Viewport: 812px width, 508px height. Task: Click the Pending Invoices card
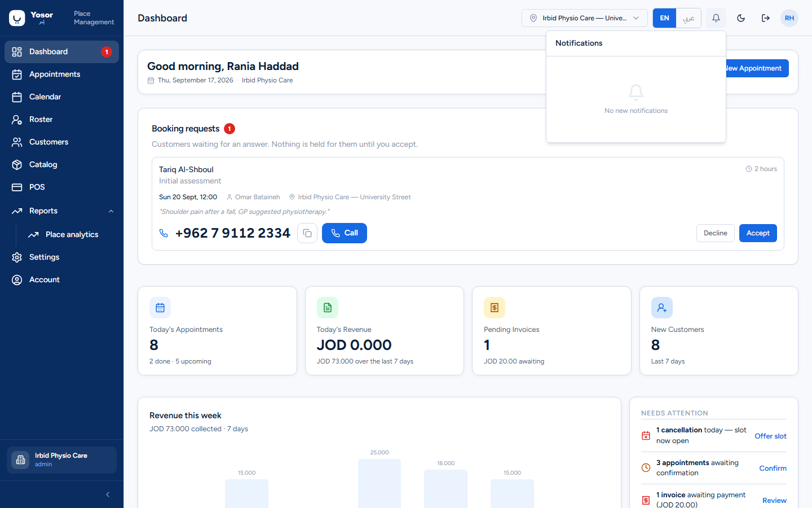pos(551,331)
